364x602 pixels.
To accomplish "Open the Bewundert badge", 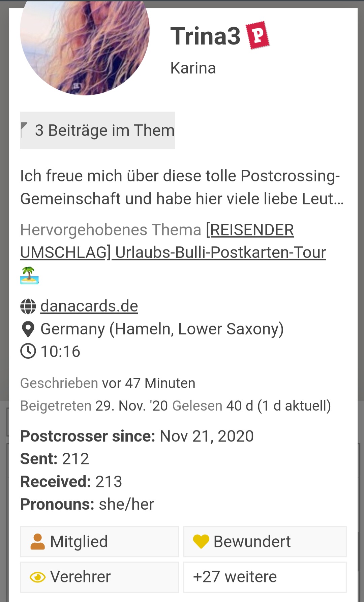I will click(x=265, y=542).
